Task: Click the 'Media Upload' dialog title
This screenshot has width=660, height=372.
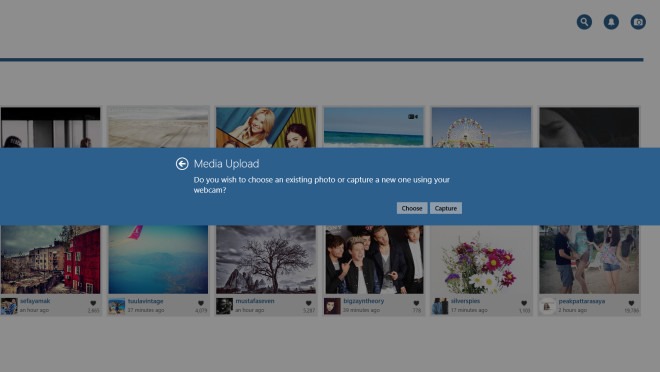Action: (x=226, y=164)
